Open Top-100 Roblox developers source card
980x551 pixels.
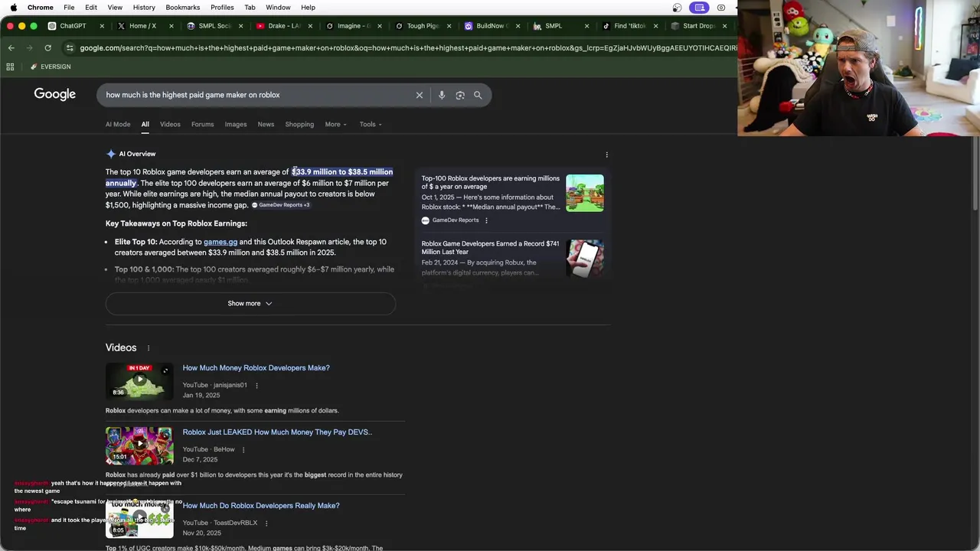[x=491, y=182]
